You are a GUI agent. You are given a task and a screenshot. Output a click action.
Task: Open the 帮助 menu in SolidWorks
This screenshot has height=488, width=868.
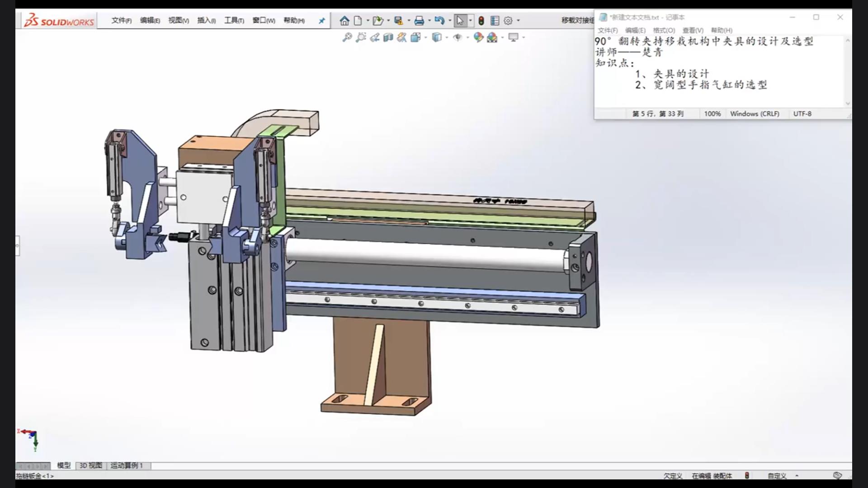294,20
